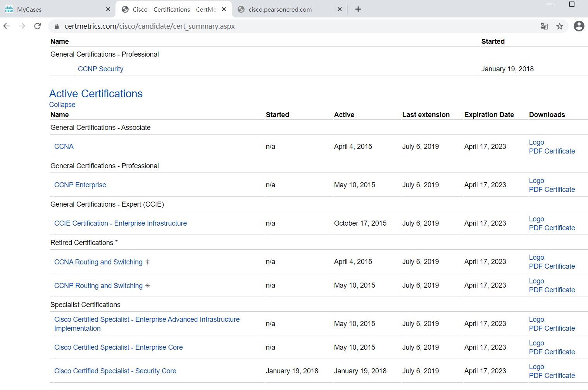Viewport: 588px width, 390px height.
Task: Download Logo for CCNA Routing and Switching
Action: (x=536, y=257)
